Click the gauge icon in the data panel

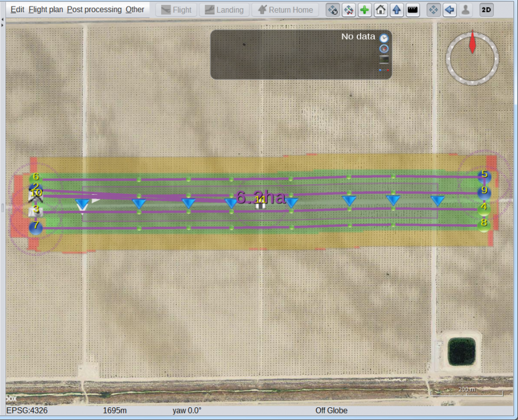click(384, 49)
